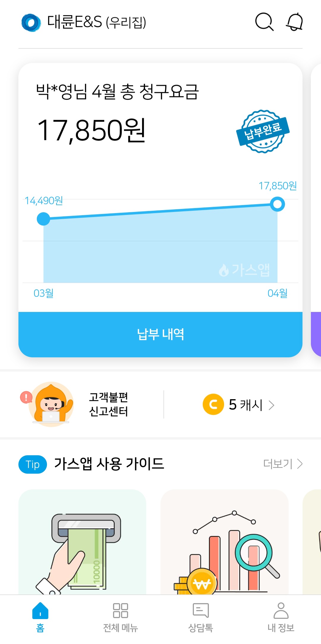321x644 pixels.
Task: Tap the search magnifier icon
Action: [264, 22]
